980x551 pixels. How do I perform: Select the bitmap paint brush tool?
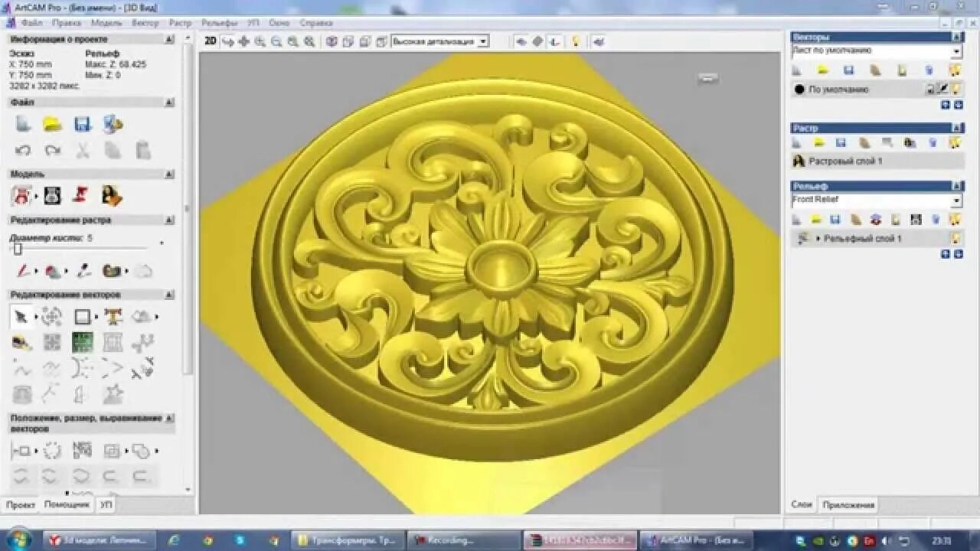tap(23, 270)
